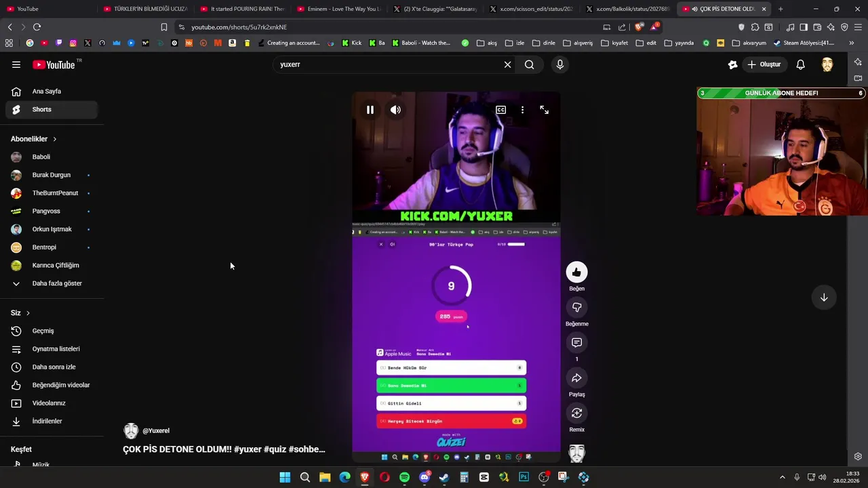Screen dimensions: 868x488
Task: Open the dinle bookmarks folder
Action: pyautogui.click(x=543, y=43)
